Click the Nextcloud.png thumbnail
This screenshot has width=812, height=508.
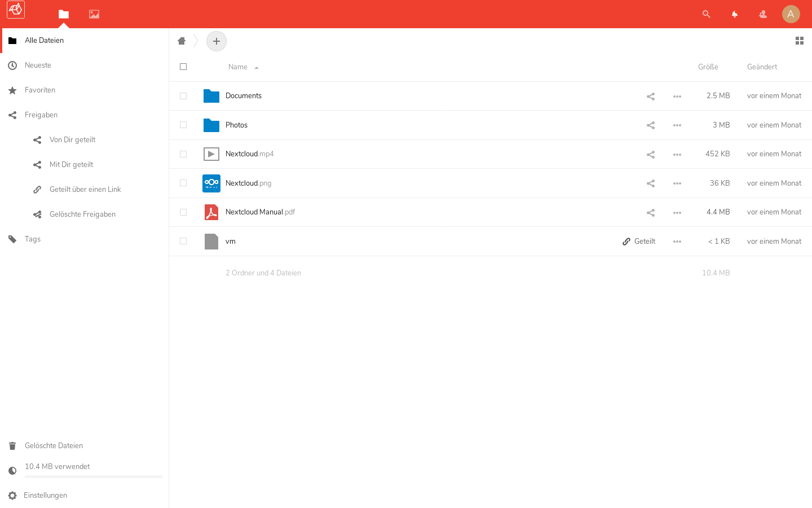(x=211, y=183)
